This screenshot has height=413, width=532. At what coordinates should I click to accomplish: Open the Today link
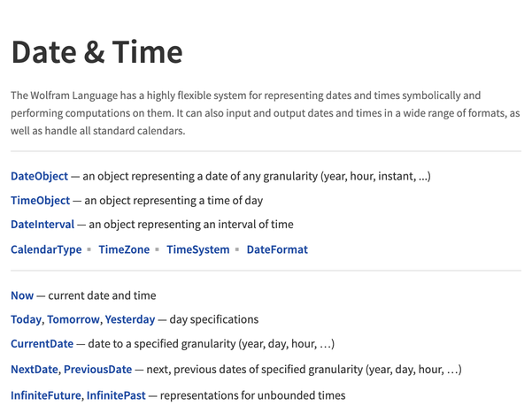pos(26,319)
